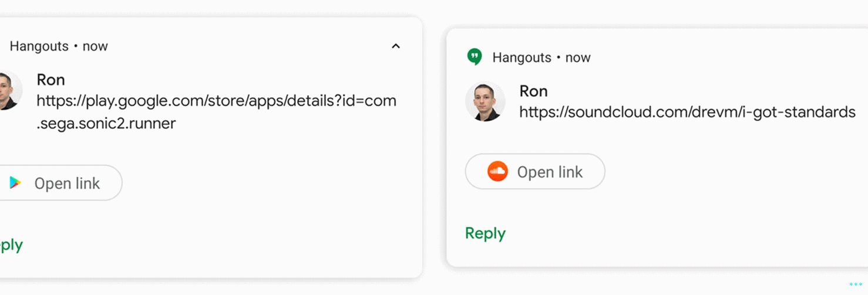Tap Ron's avatar in SoundCloud notification
The height and width of the screenshot is (295, 868).
tap(485, 101)
